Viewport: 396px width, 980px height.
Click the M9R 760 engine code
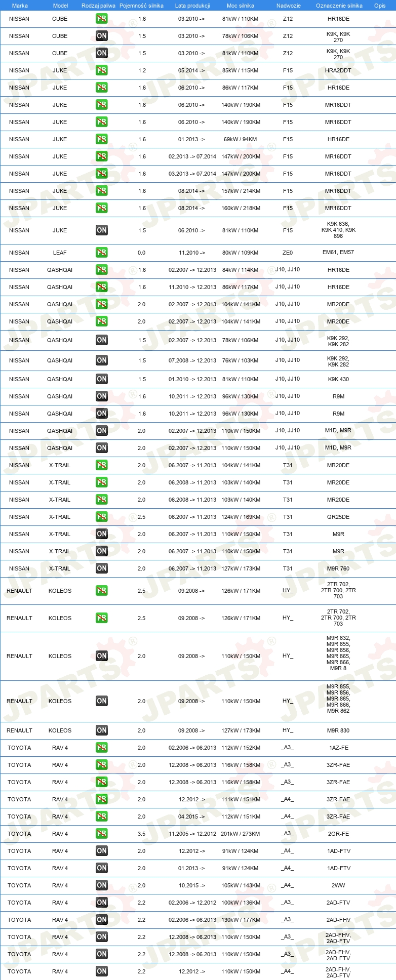[338, 568]
